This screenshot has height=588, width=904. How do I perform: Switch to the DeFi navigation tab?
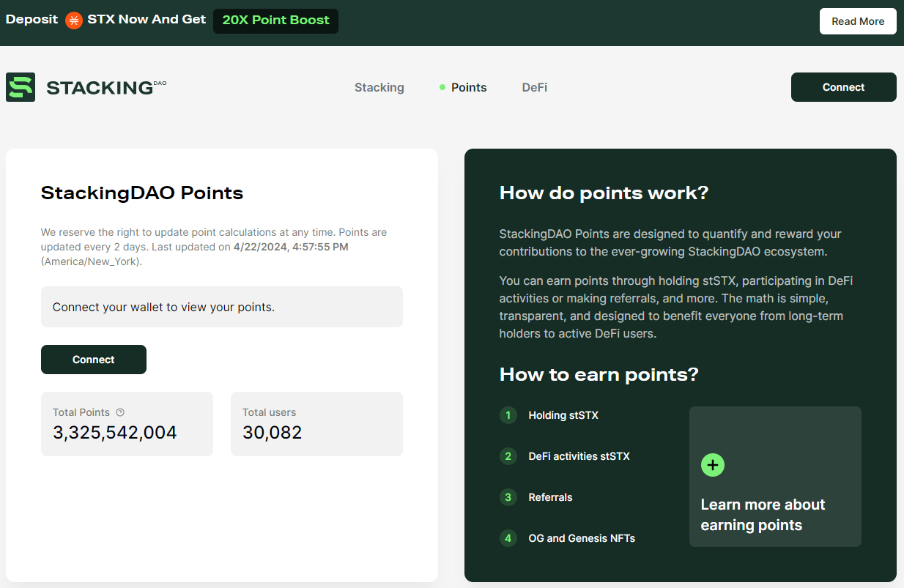pyautogui.click(x=535, y=87)
